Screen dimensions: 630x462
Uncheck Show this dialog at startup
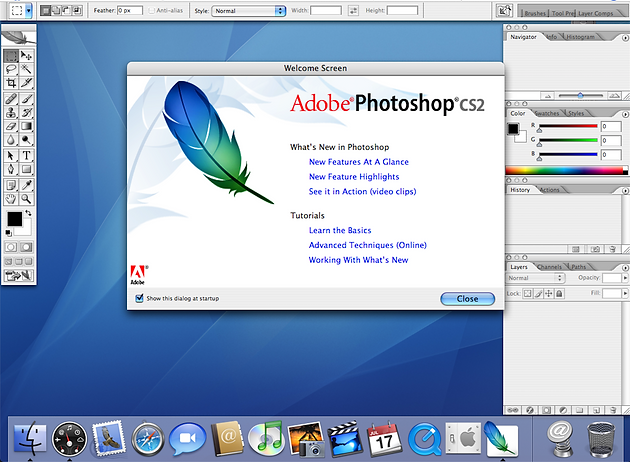(139, 298)
